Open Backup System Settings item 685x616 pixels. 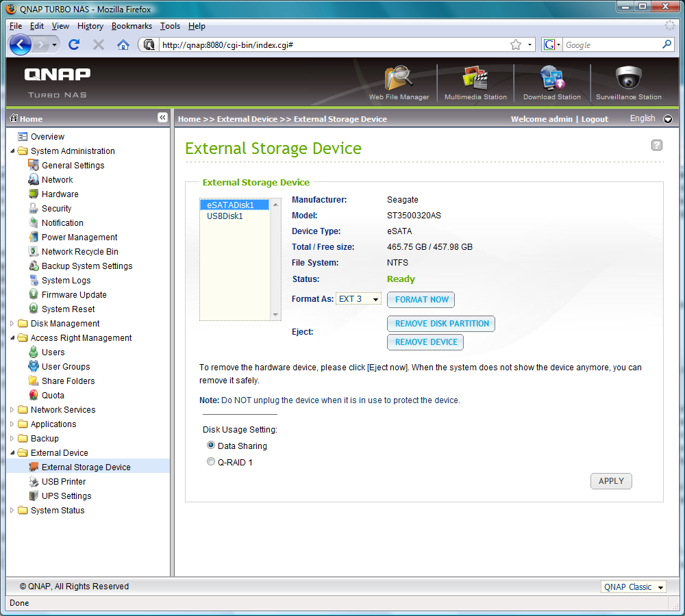[86, 266]
